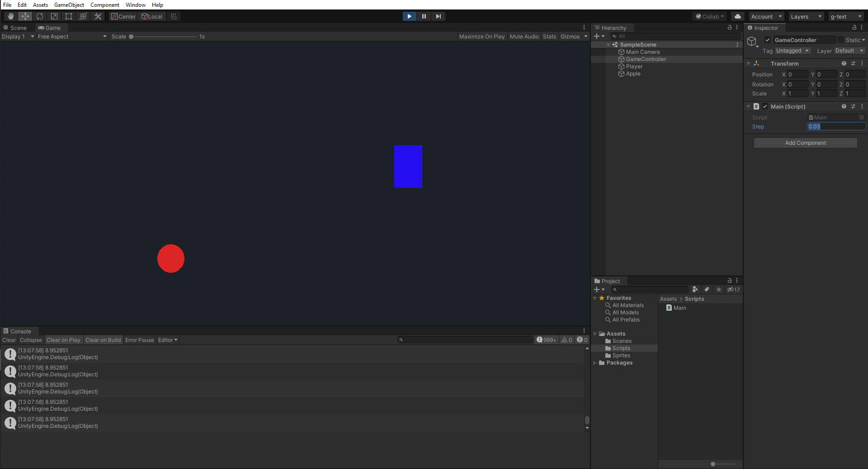Image resolution: width=868 pixels, height=469 pixels.
Task: Open Main Script help reference
Action: (x=844, y=107)
